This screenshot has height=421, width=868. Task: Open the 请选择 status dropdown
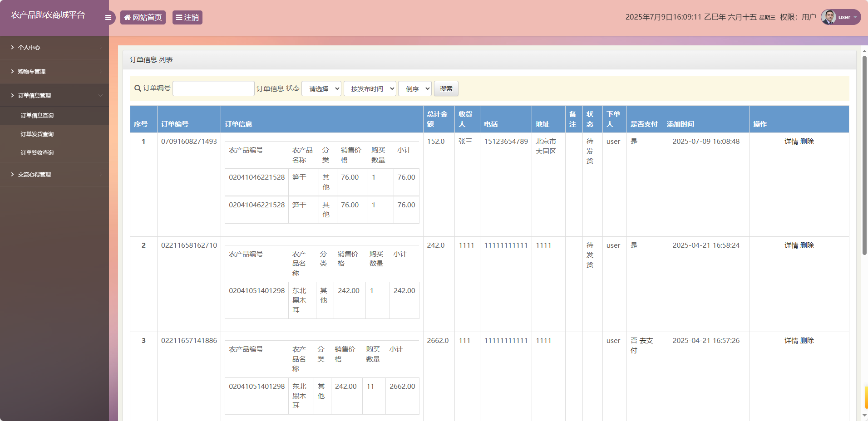pyautogui.click(x=321, y=88)
